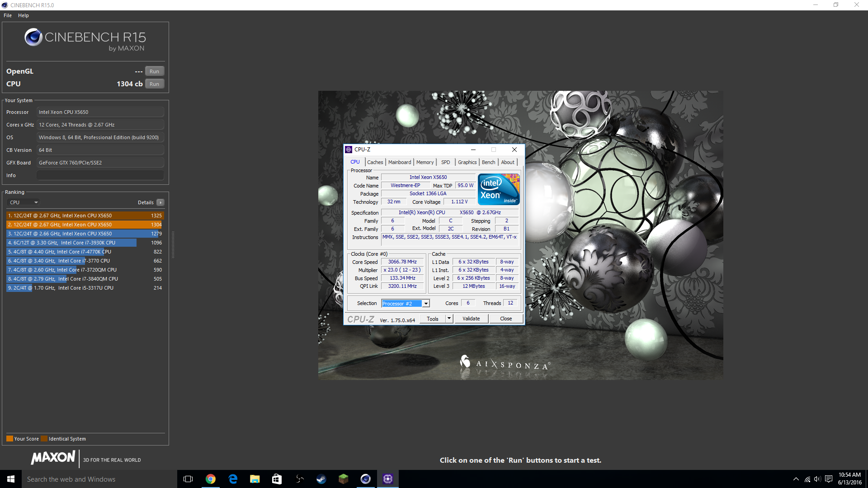Click the Search the web and Windows box
This screenshot has height=488, width=868.
99,479
